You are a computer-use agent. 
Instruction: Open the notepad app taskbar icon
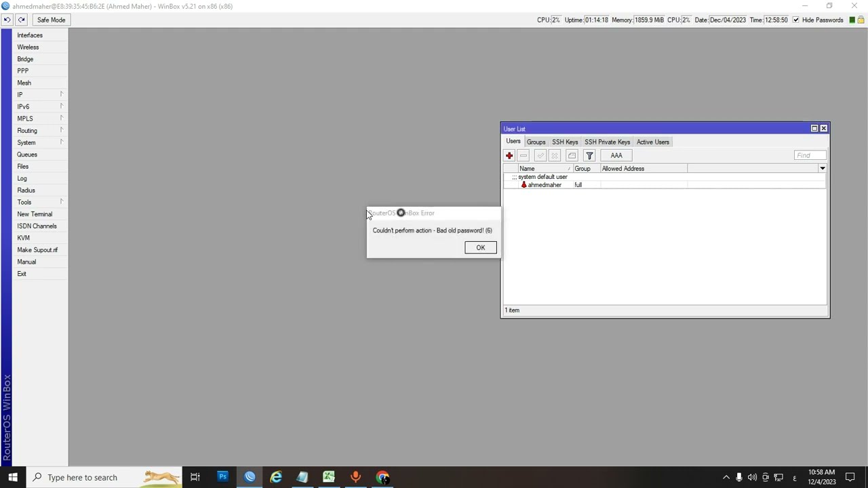[302, 477]
